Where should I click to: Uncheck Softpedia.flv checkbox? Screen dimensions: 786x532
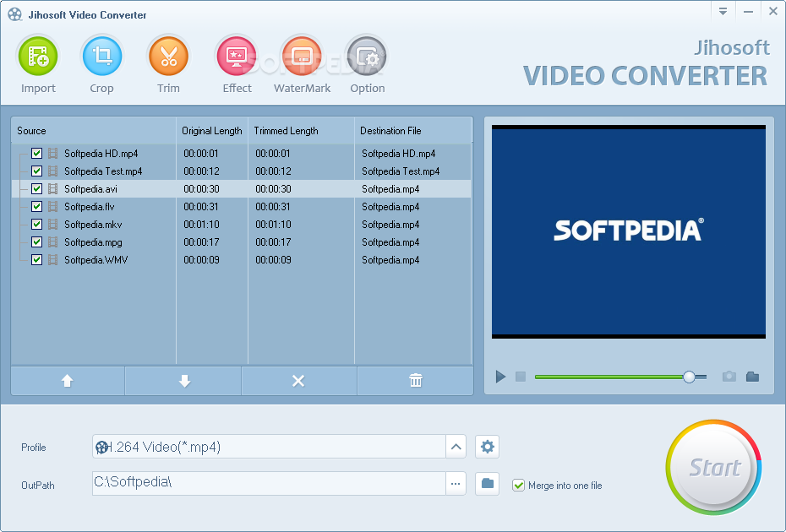36,206
